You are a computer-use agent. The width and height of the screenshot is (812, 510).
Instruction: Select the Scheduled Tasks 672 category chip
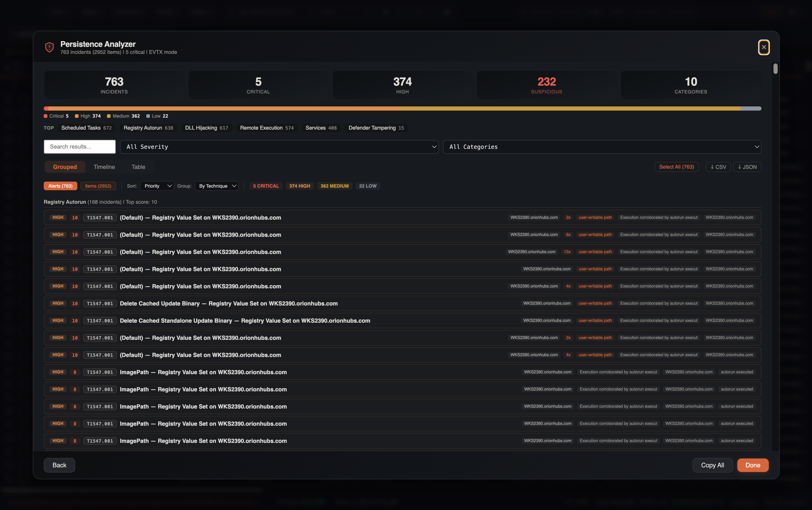(86, 128)
